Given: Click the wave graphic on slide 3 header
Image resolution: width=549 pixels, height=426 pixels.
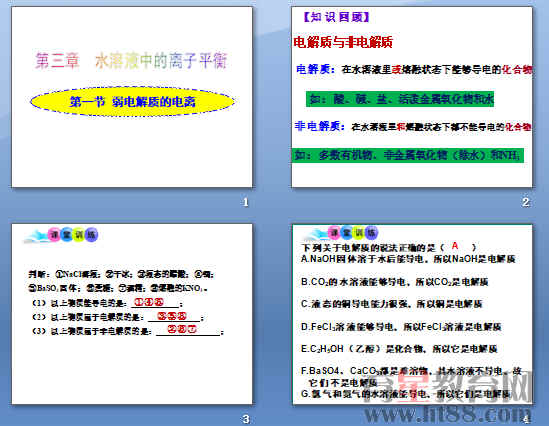Looking at the screenshot, I should [36, 236].
